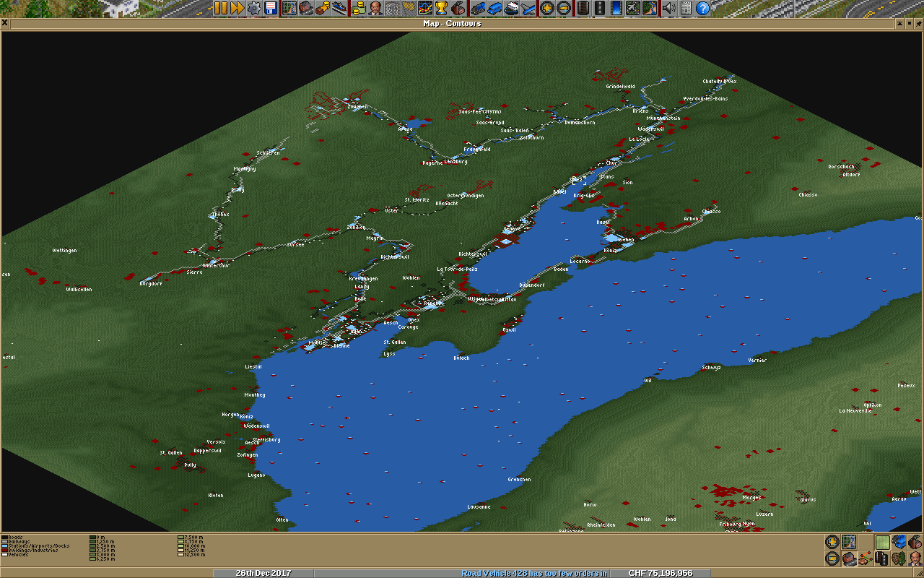This screenshot has height=578, width=924.
Task: Open the company finances coins menu
Action: pos(359,9)
